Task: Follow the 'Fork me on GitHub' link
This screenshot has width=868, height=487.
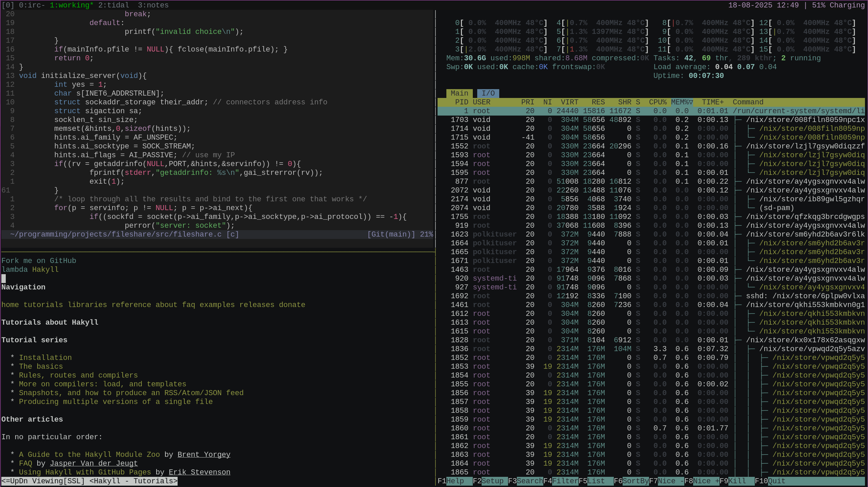Action: click(39, 260)
